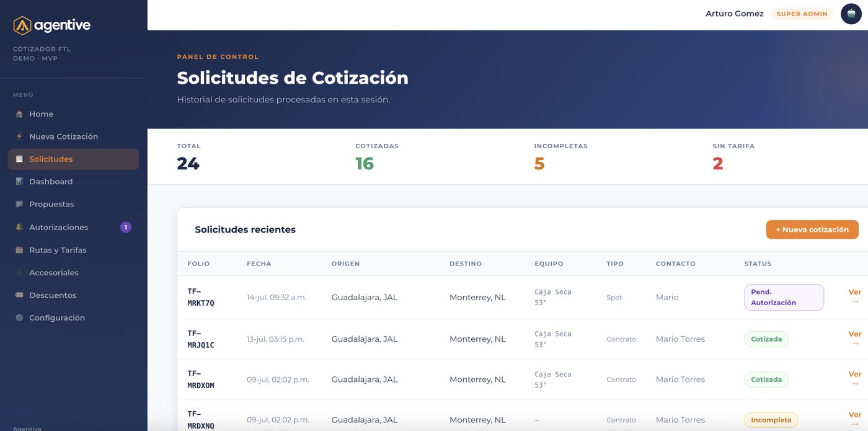This screenshot has width=868, height=431.
Task: Click contact Mario in first row
Action: click(667, 297)
